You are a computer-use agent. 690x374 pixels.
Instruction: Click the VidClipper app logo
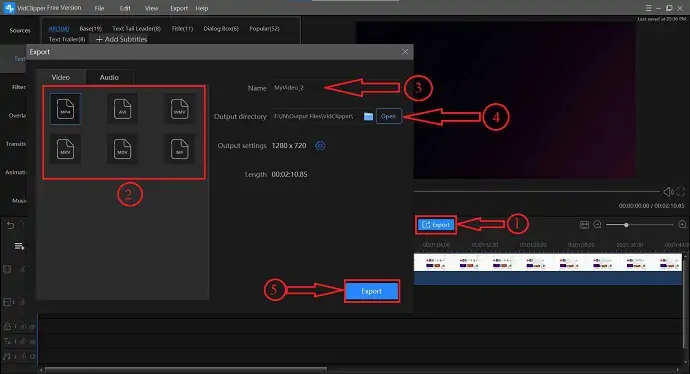[9, 7]
